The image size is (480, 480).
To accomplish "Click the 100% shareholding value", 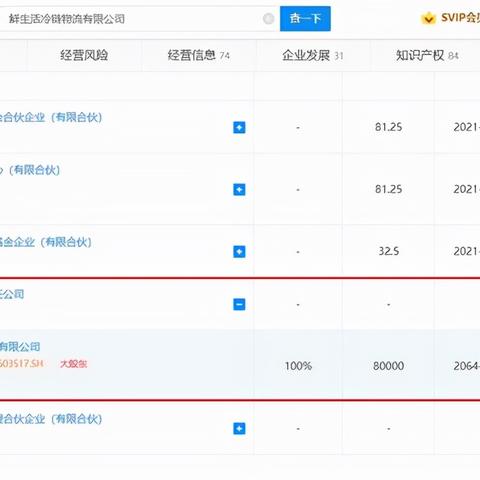I will 298,366.
